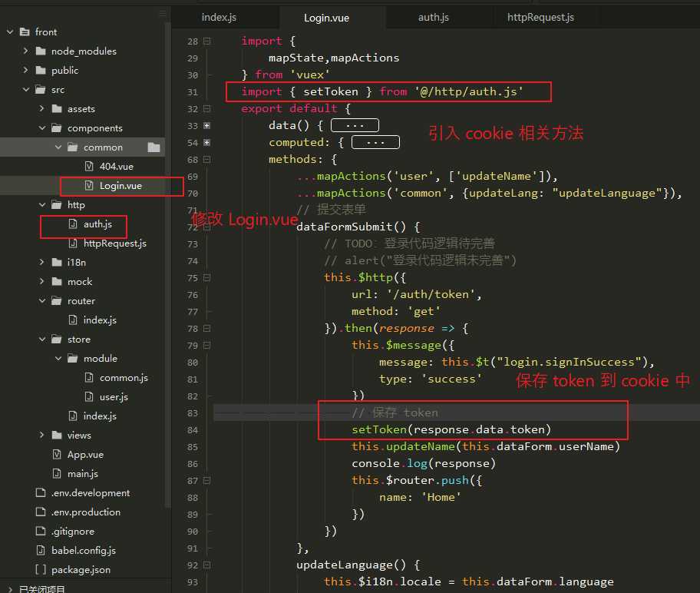Click the auth.js file icon in the tree
700x593 pixels.
[73, 224]
